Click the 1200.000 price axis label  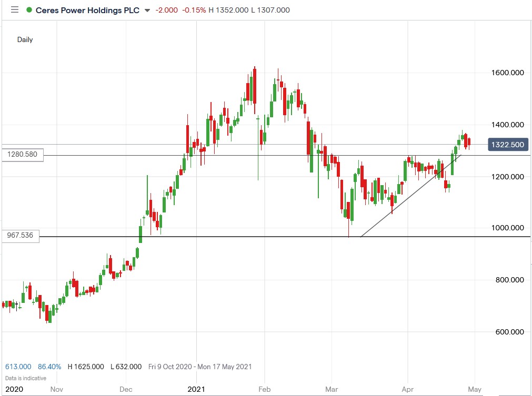[508, 177]
